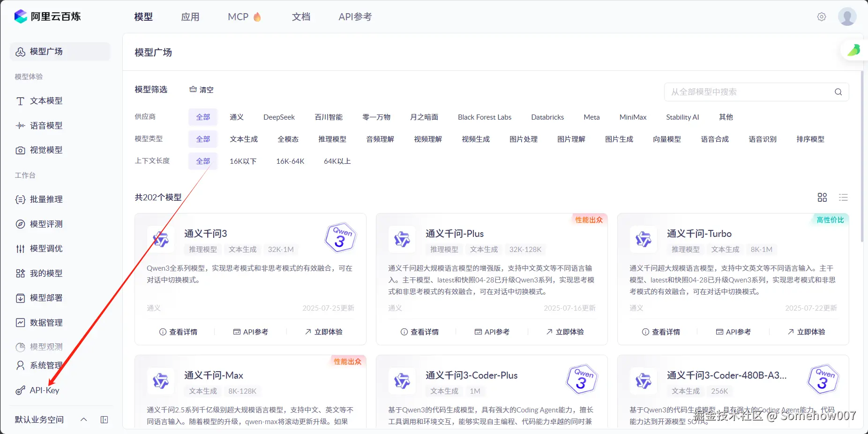Filter provider by MiniMax

point(633,117)
